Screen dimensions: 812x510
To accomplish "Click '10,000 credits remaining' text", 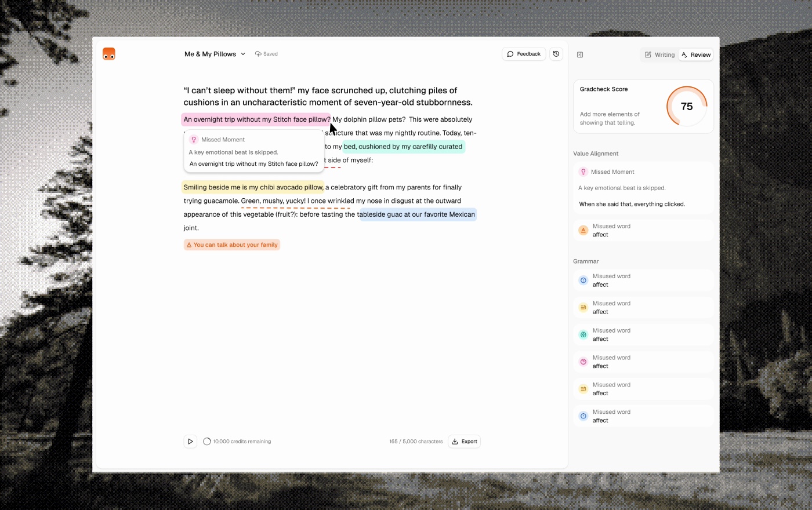I will click(x=242, y=442).
